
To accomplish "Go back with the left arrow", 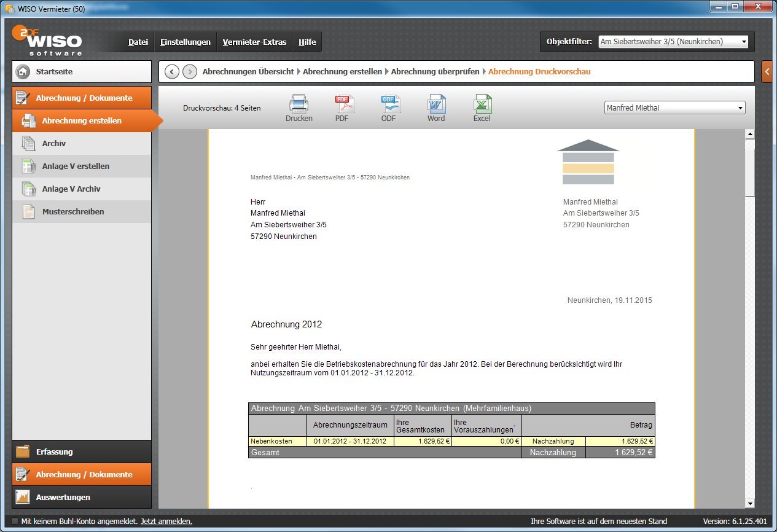I will pos(172,72).
